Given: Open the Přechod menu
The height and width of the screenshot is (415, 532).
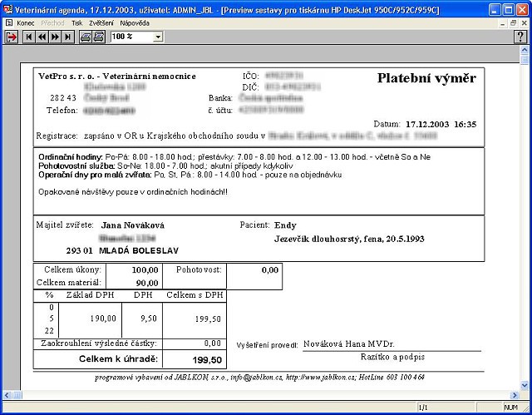Looking at the screenshot, I should (x=52, y=23).
